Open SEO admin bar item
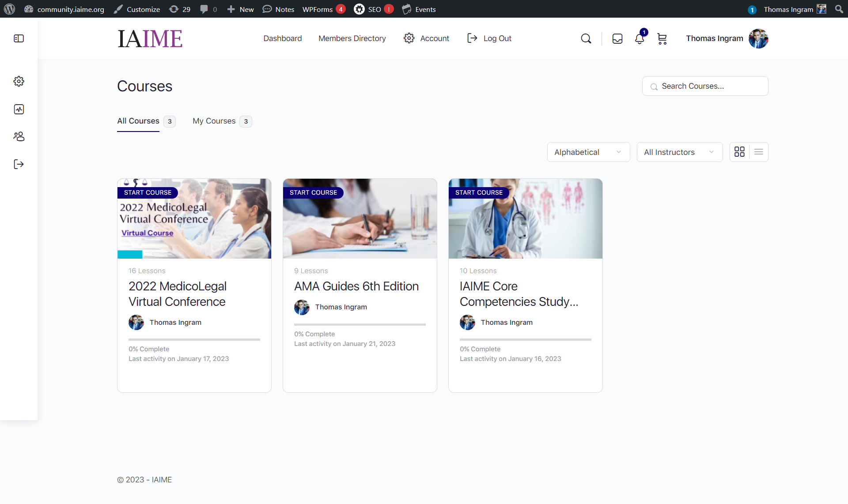 coord(373,9)
